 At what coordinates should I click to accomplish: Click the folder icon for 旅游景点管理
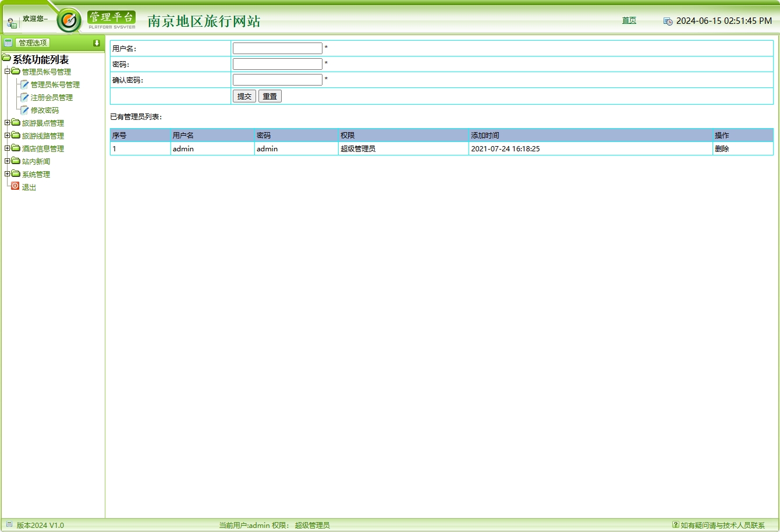[16, 123]
